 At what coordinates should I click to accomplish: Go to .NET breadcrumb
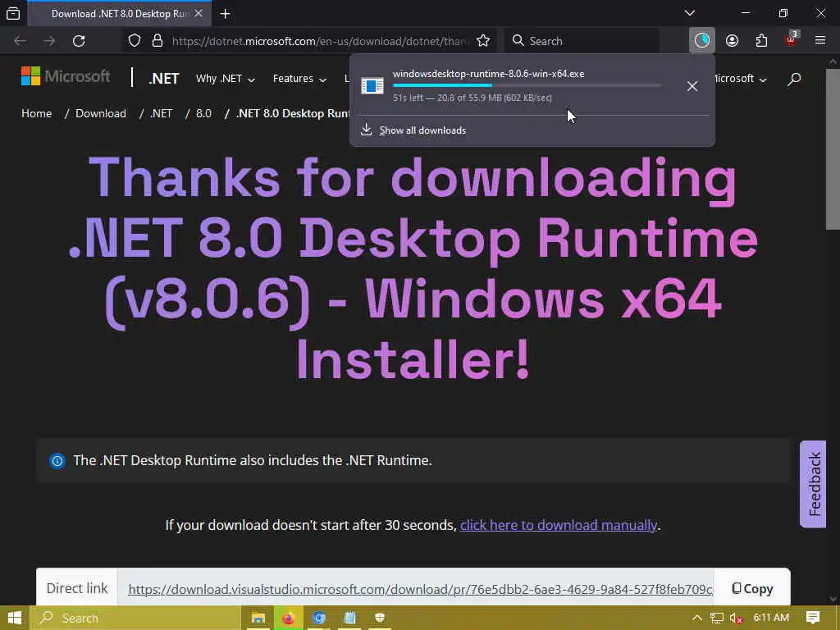tap(162, 113)
